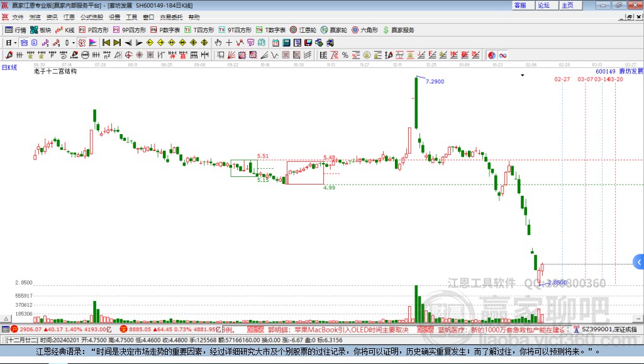This screenshot has height=364, width=644.
Task: Open the 日 period dropdown
Action: tap(11, 43)
